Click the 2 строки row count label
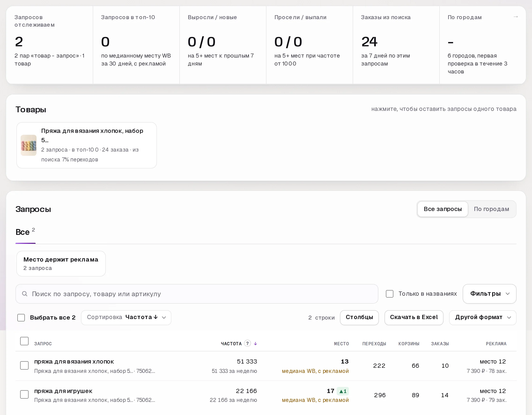The image size is (532, 415). point(321,318)
